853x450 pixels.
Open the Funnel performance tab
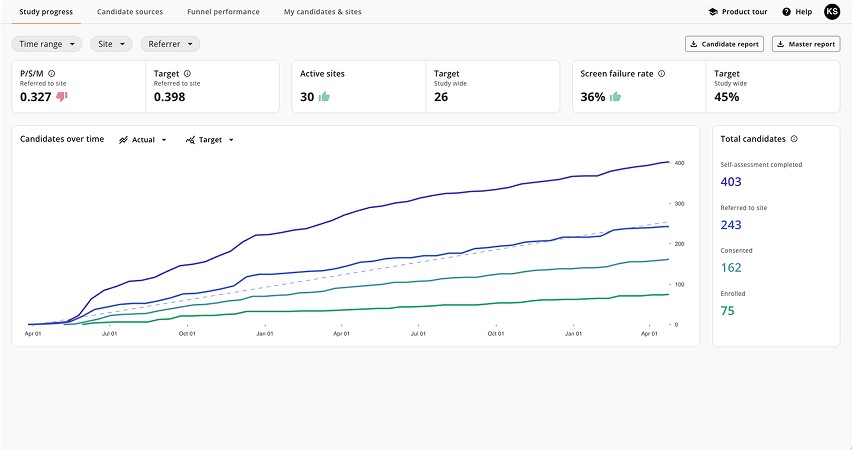point(223,12)
